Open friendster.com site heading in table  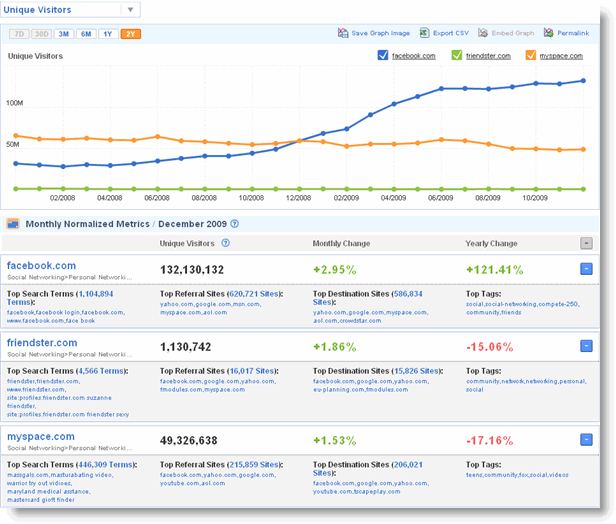(42, 343)
